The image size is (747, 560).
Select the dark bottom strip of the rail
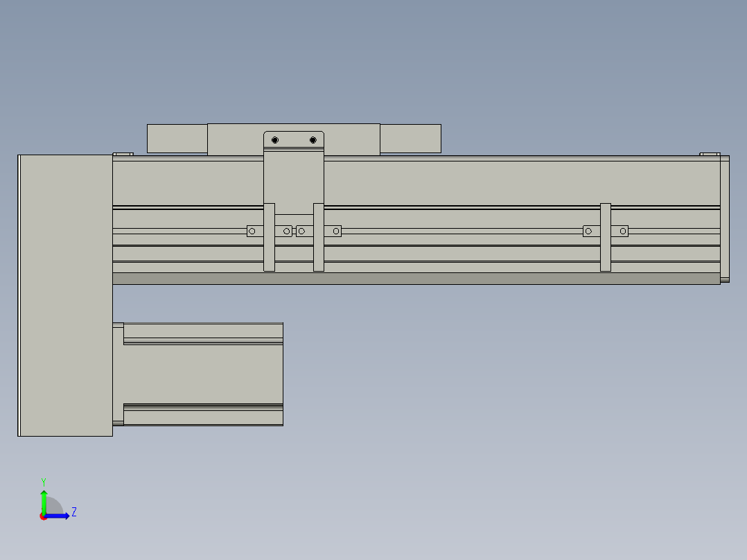tap(416, 279)
